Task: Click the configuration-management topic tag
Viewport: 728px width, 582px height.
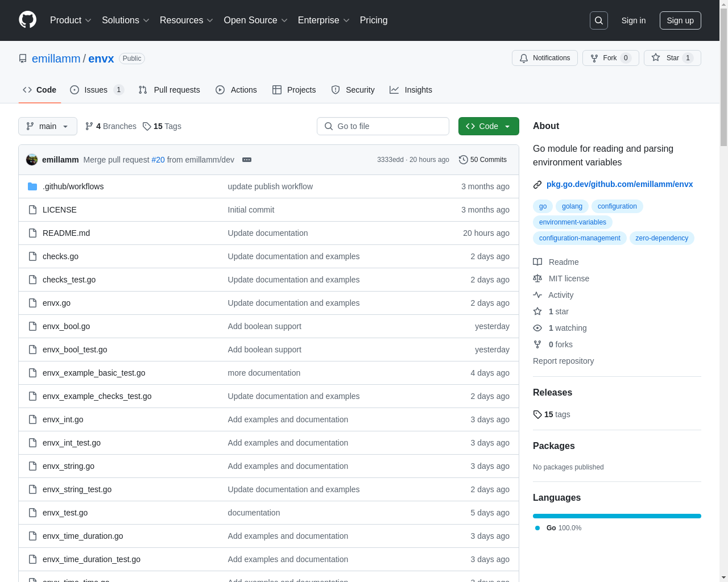Action: [580, 238]
